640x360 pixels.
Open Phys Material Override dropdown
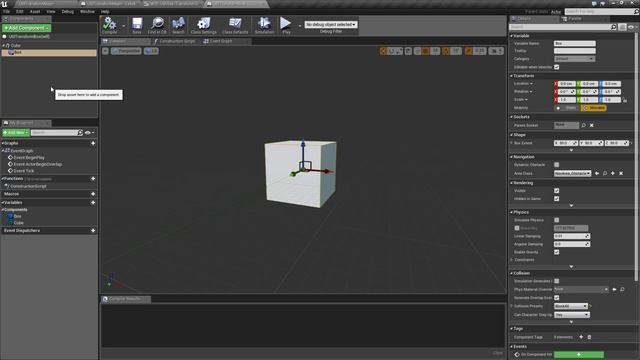(581, 289)
